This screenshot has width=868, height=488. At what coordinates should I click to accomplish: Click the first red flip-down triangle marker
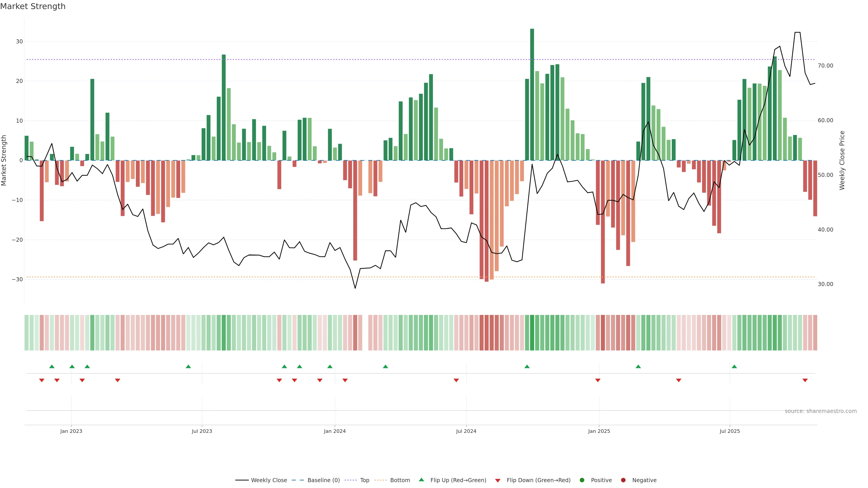coord(42,380)
